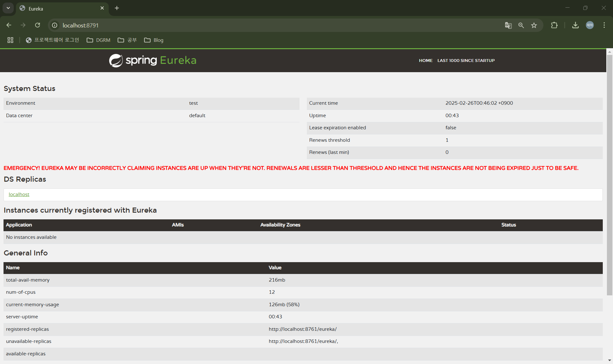
Task: Go to HOME in the navbar
Action: (426, 60)
